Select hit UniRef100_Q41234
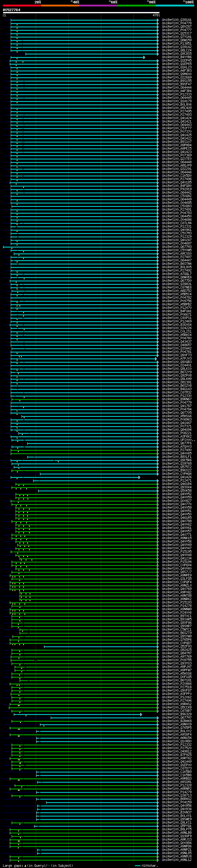197x868 pixels. [177, 558]
